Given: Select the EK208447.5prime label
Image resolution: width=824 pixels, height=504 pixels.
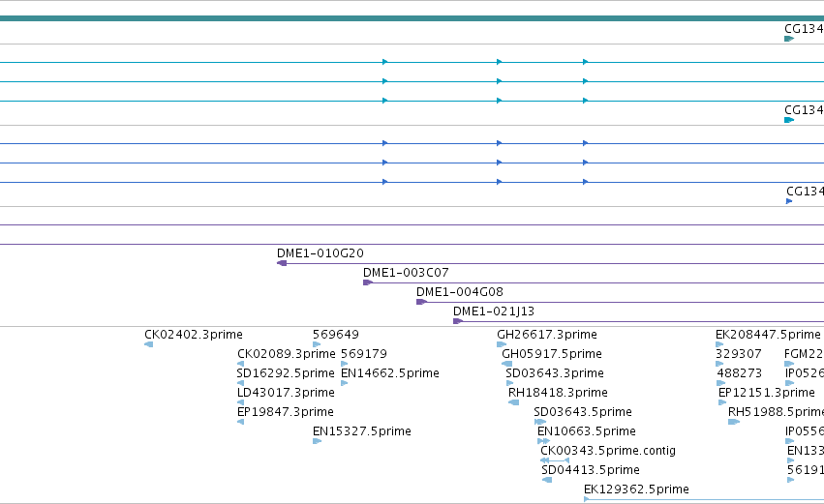Looking at the screenshot, I should [x=768, y=335].
